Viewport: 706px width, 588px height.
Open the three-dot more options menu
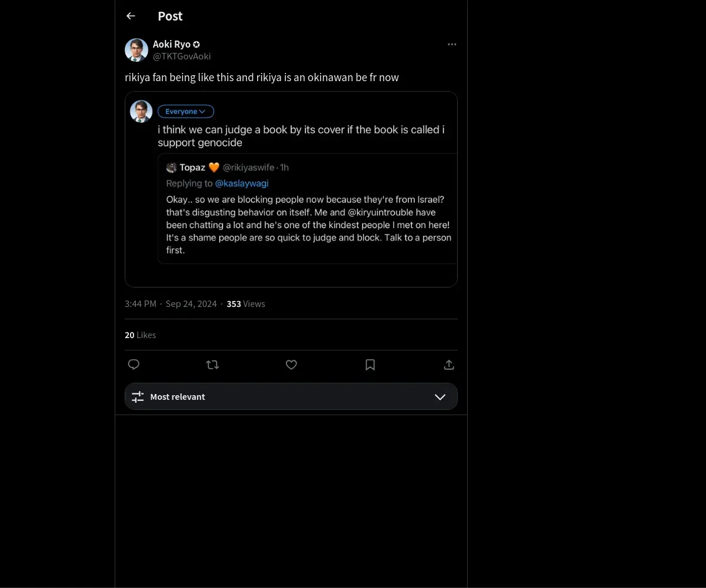[452, 45]
